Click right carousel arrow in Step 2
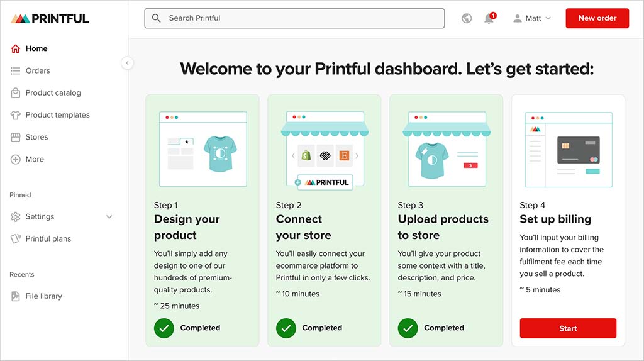 357,156
